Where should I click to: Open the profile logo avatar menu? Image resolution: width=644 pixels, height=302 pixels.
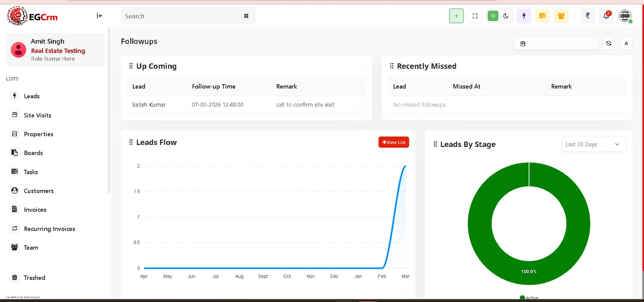click(x=625, y=16)
